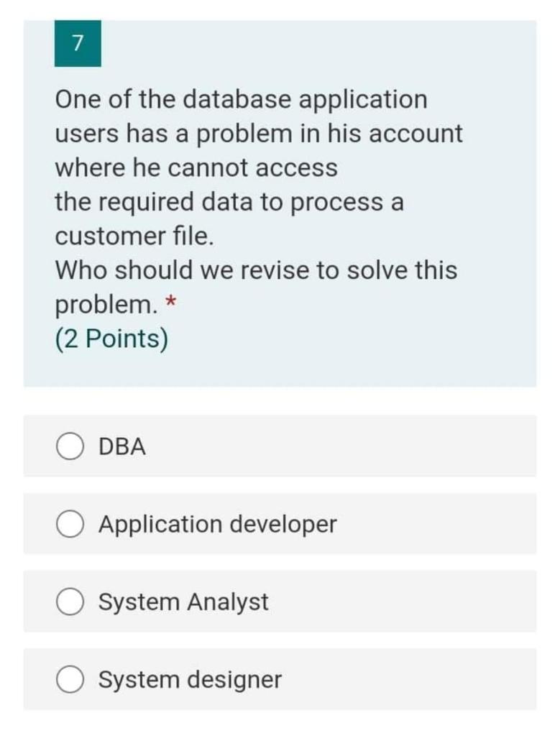Image resolution: width=560 pixels, height=736 pixels.
Task: Click the question number 7 badge
Action: 78,44
